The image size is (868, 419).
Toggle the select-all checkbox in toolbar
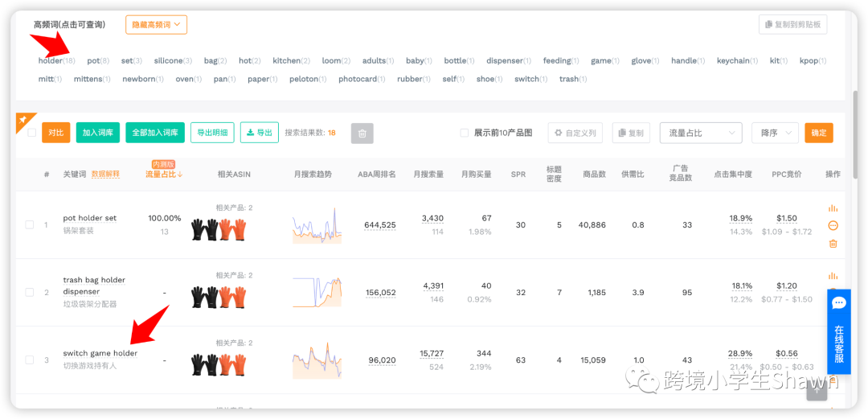32,133
